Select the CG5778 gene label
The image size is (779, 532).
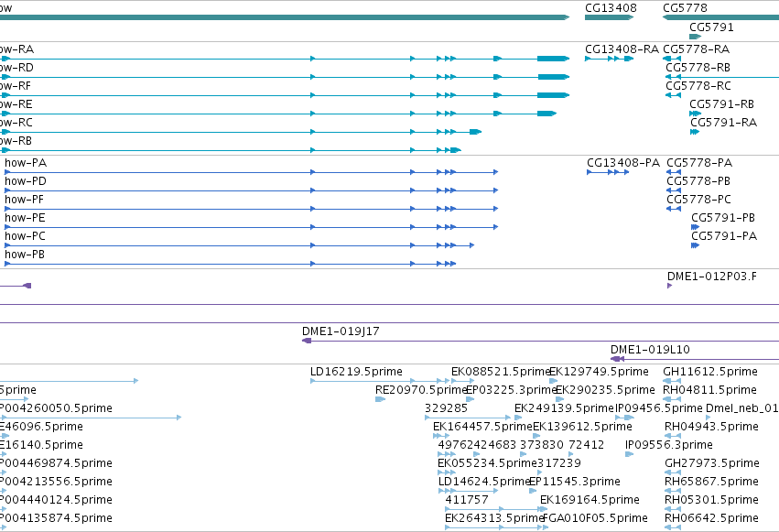click(685, 8)
